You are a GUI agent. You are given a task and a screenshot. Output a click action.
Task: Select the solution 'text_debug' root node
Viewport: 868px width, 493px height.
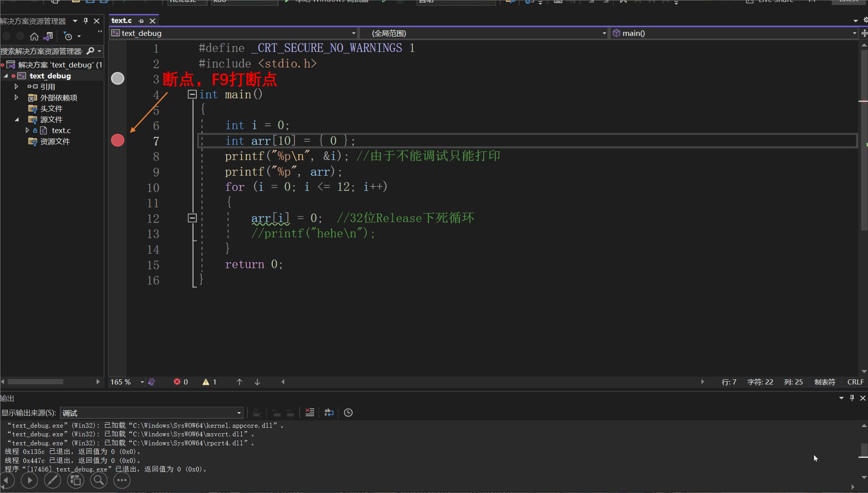(60, 65)
